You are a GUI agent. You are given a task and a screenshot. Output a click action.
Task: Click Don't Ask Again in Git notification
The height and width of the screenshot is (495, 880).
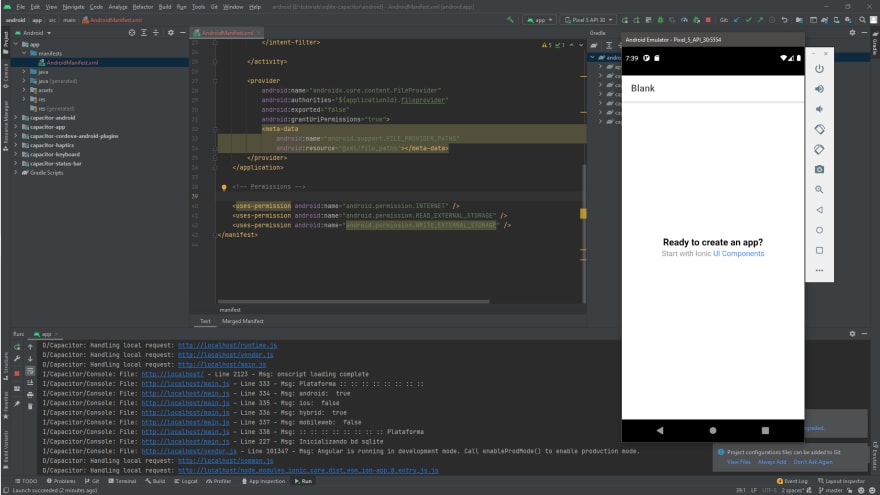tap(813, 462)
